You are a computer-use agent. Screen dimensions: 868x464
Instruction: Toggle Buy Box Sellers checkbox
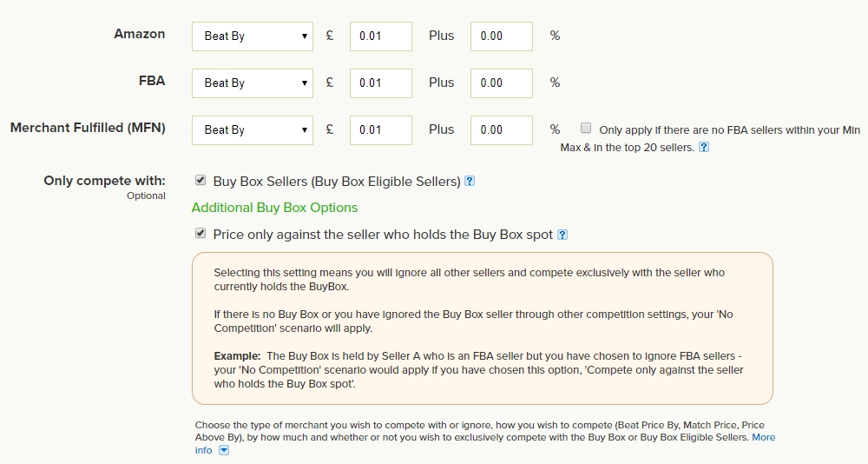coord(201,181)
